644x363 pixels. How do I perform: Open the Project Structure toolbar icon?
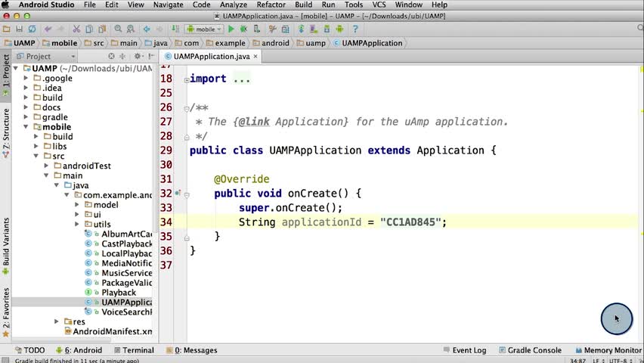[x=286, y=29]
